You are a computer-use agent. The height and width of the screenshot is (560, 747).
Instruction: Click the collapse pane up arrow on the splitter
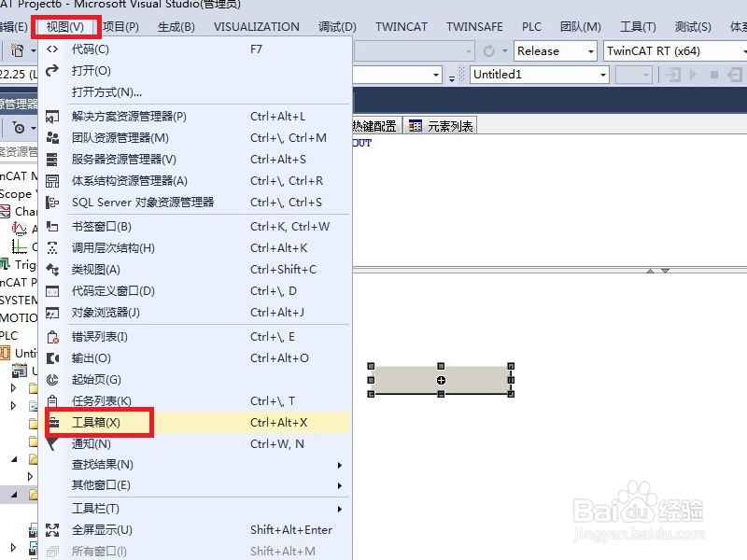pyautogui.click(x=650, y=271)
